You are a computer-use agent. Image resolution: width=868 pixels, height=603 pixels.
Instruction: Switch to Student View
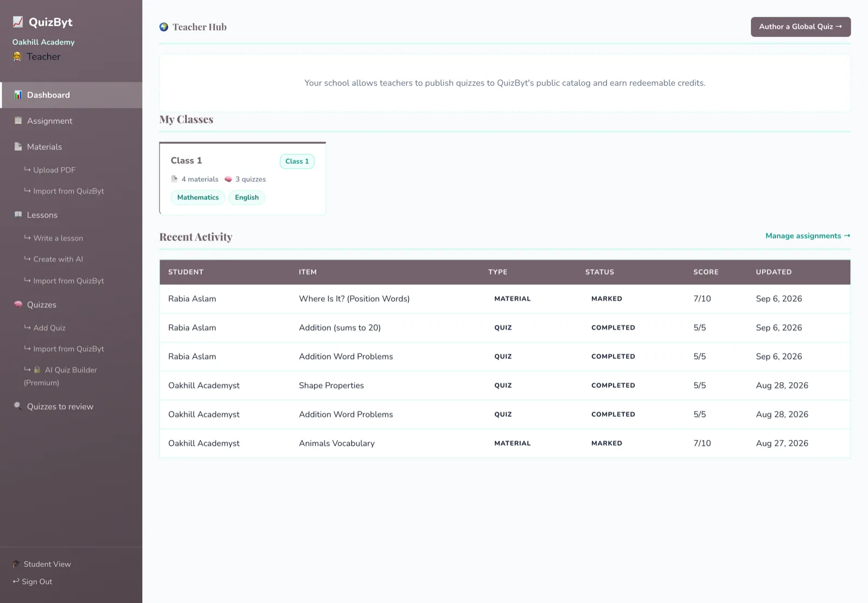click(x=42, y=564)
